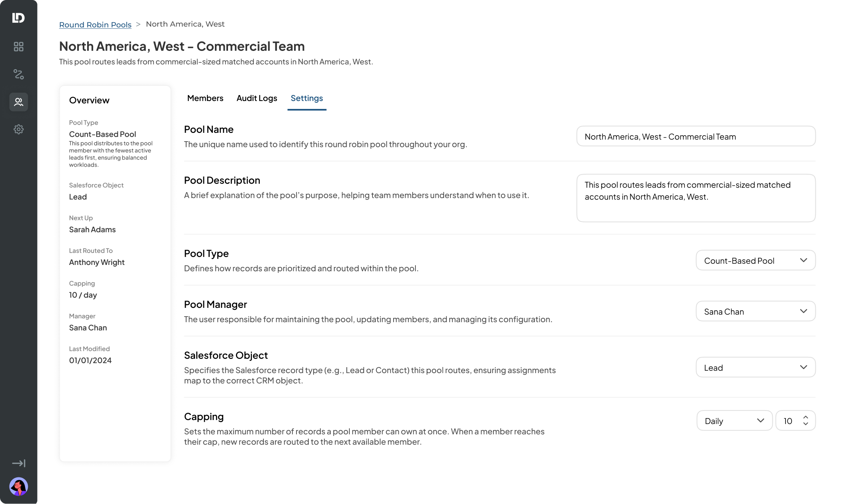Click 'North America, West' breadcrumb text
850x504 pixels.
tap(185, 24)
